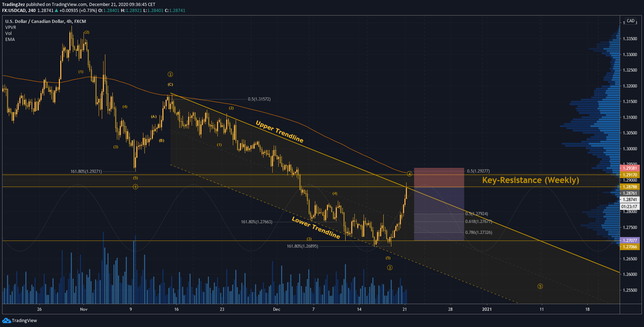Click the countdown timer 01:23:17

(x=630, y=207)
